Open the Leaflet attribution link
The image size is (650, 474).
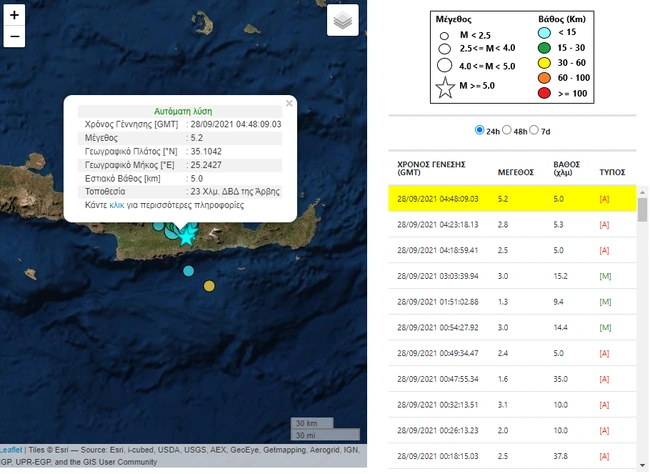pyautogui.click(x=11, y=450)
